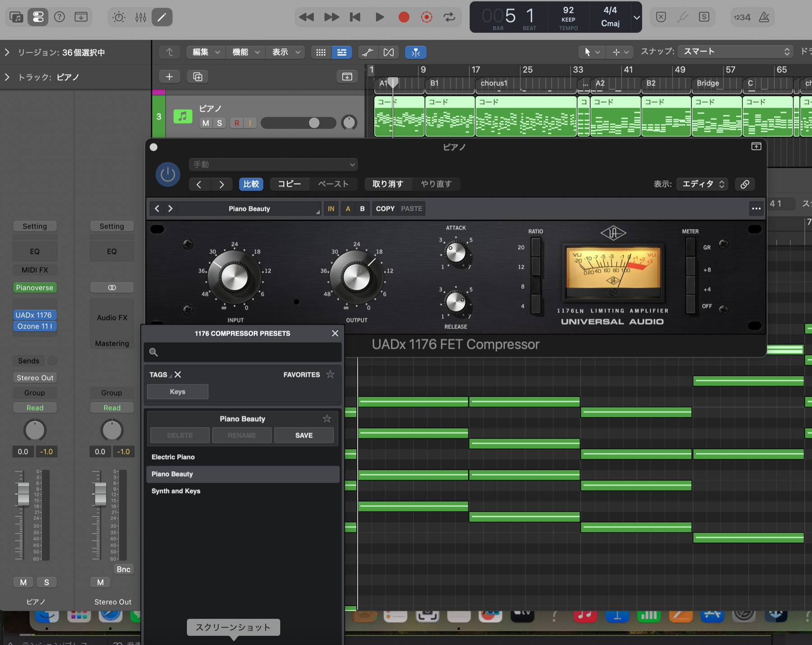
Task: Select the Keys tag
Action: [178, 392]
